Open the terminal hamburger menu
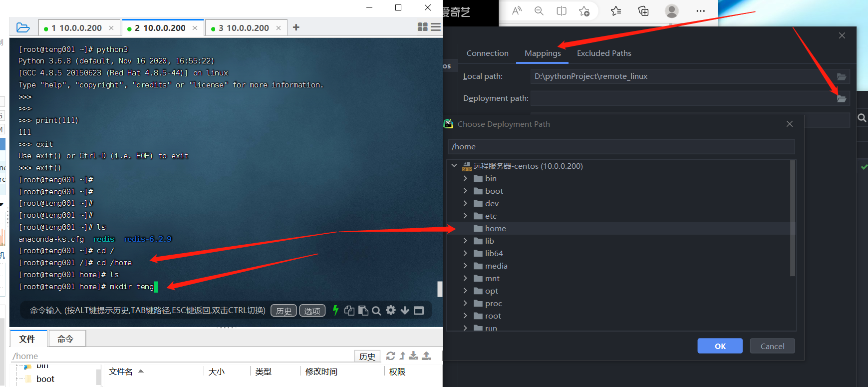 click(435, 27)
